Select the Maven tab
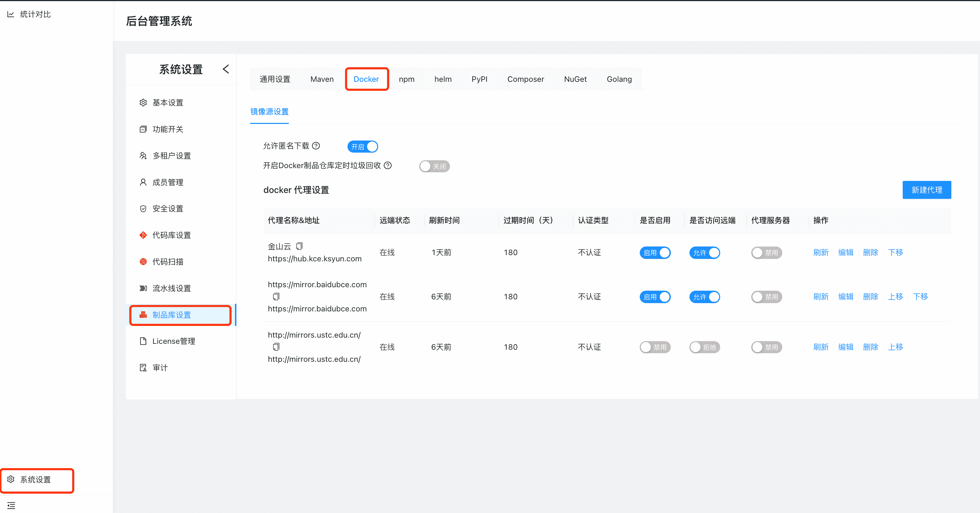The width and height of the screenshot is (980, 513). click(x=322, y=78)
